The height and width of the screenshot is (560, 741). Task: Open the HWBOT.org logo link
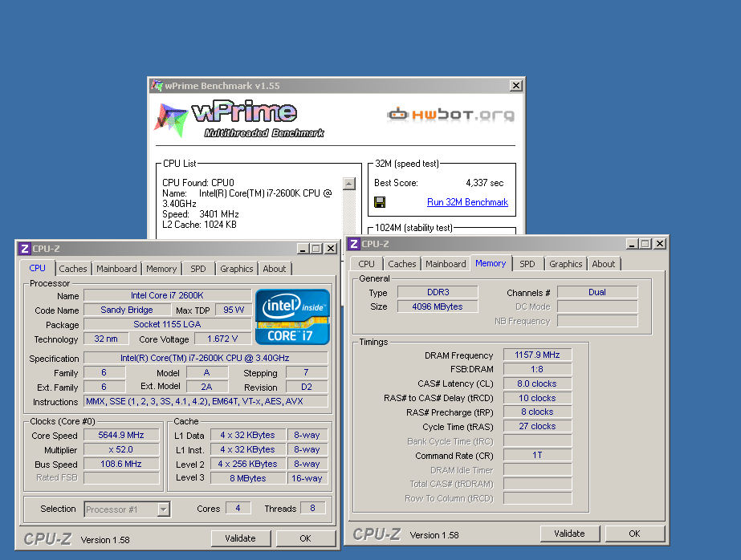click(x=451, y=115)
